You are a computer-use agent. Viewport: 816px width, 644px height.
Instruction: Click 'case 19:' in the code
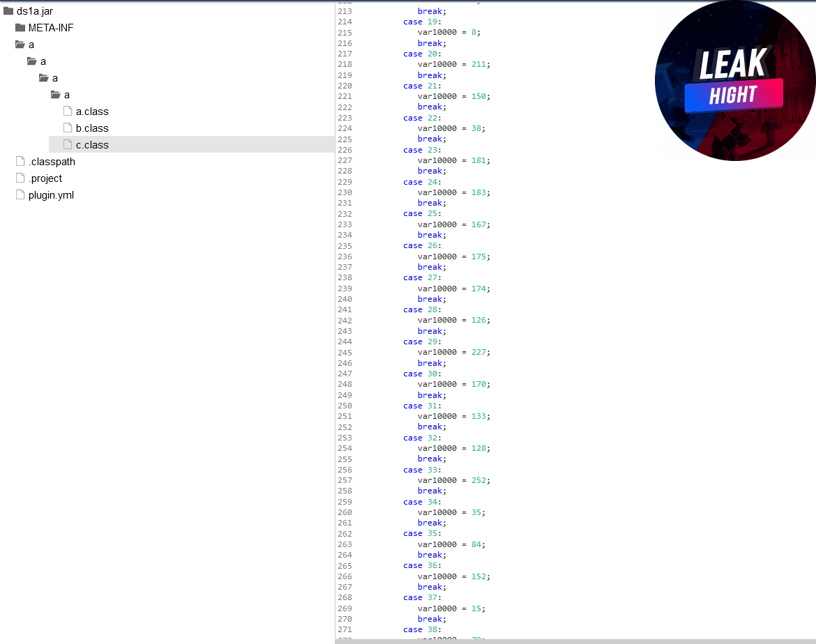point(422,22)
